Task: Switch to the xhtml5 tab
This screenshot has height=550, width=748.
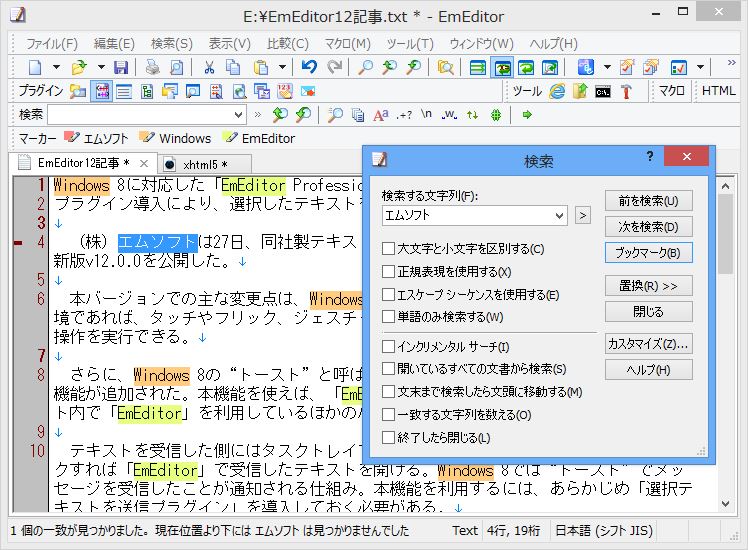Action: click(x=205, y=165)
